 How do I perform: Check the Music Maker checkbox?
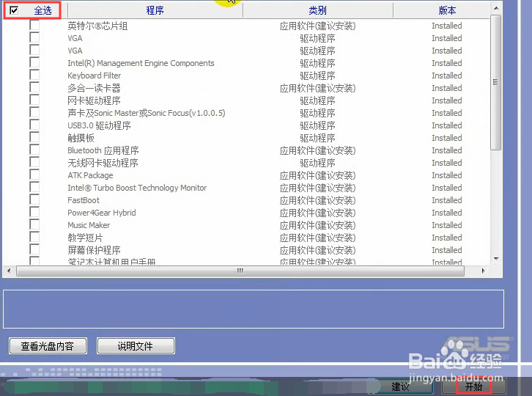[x=34, y=224]
